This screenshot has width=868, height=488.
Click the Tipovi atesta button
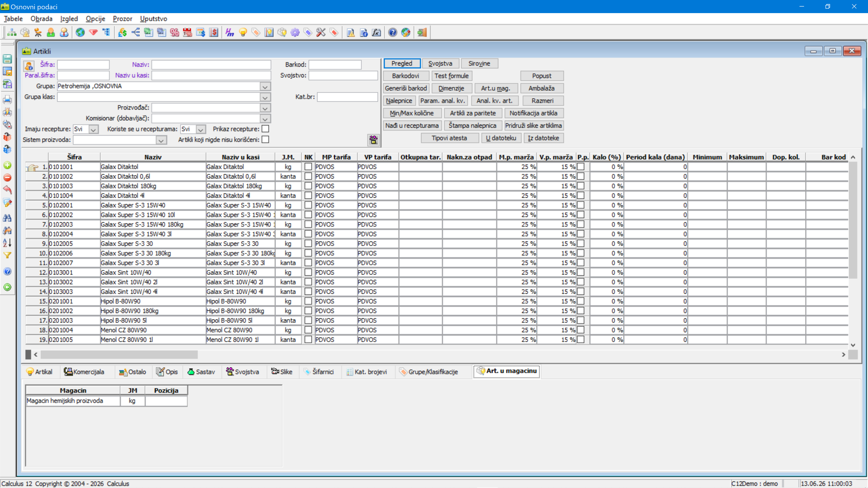450,138
